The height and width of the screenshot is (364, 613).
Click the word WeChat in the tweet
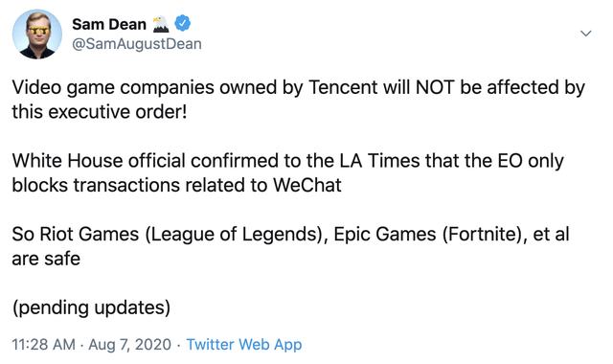click(307, 185)
